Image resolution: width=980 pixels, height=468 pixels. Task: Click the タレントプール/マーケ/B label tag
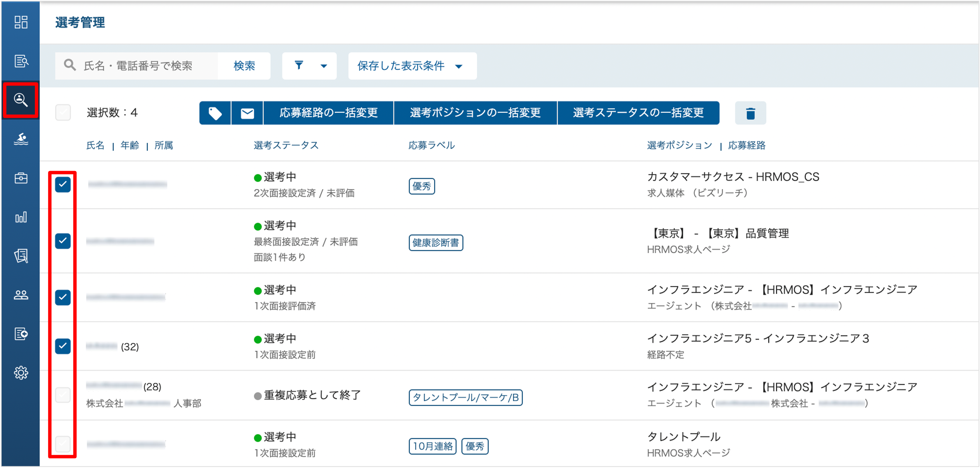tap(465, 398)
